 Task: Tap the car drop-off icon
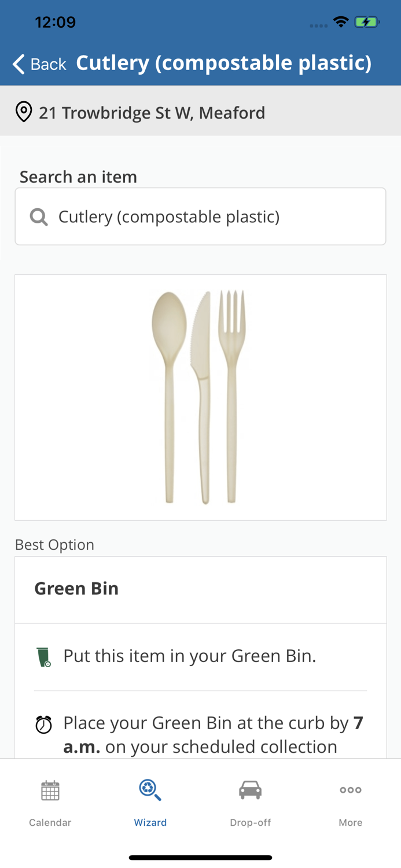click(250, 790)
